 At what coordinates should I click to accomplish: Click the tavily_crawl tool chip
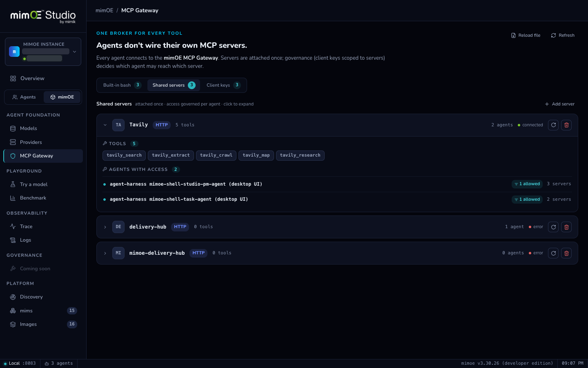pyautogui.click(x=216, y=155)
